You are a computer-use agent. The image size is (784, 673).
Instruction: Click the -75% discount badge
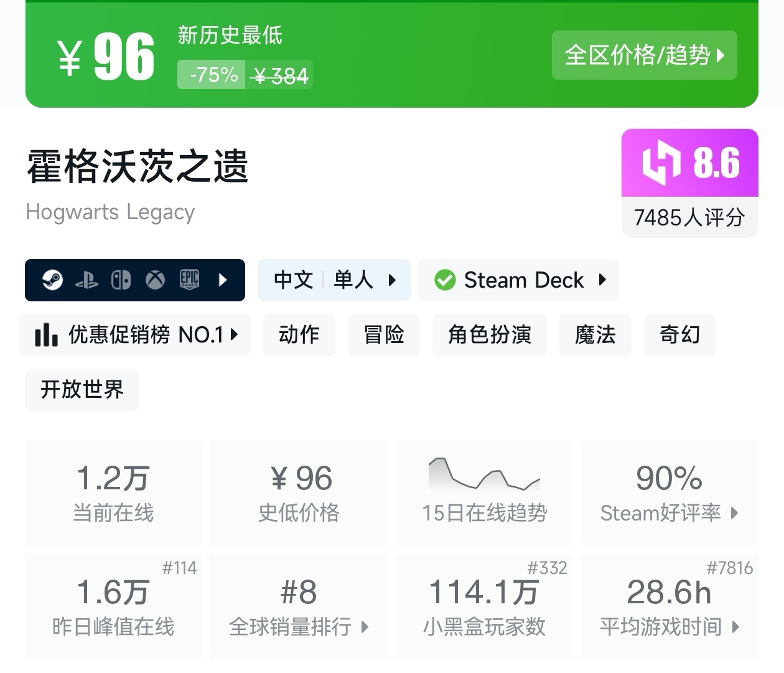click(x=212, y=75)
